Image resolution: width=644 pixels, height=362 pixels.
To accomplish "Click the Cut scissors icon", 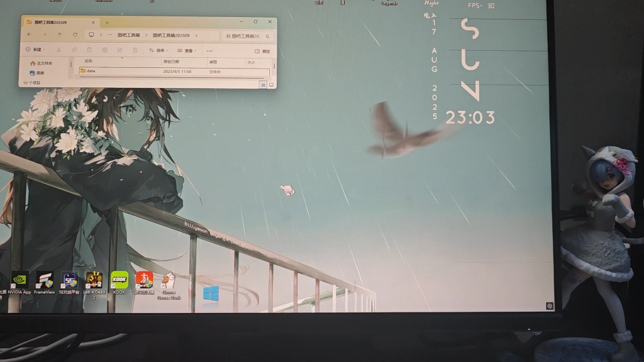I will pos(58,50).
